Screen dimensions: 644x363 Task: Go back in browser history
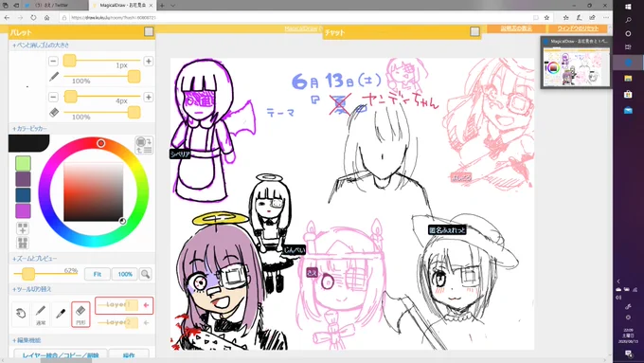[7, 18]
